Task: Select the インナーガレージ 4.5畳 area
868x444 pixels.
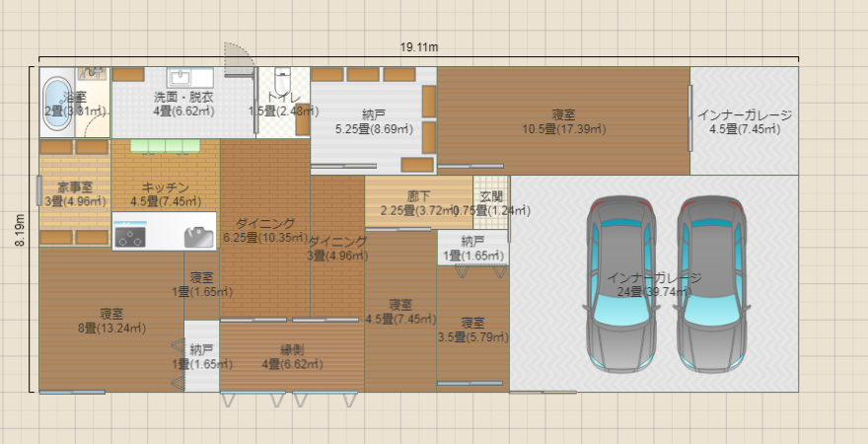Action: pos(744,121)
